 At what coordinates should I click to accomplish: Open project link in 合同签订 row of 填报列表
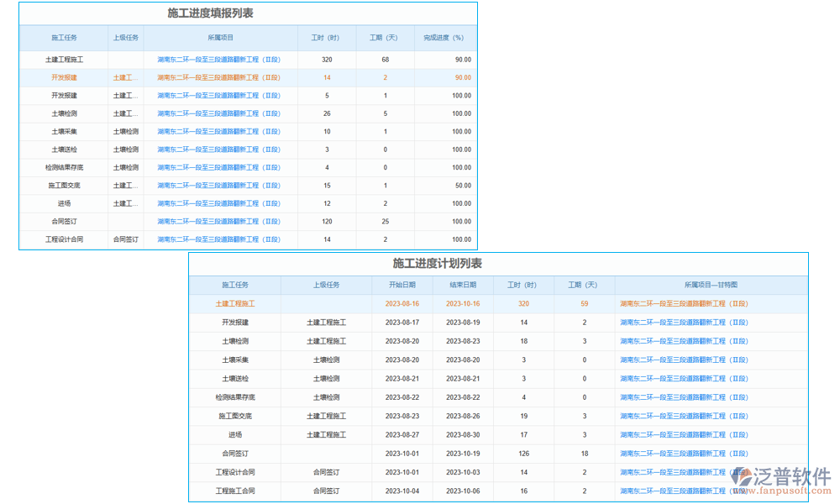[x=218, y=222]
